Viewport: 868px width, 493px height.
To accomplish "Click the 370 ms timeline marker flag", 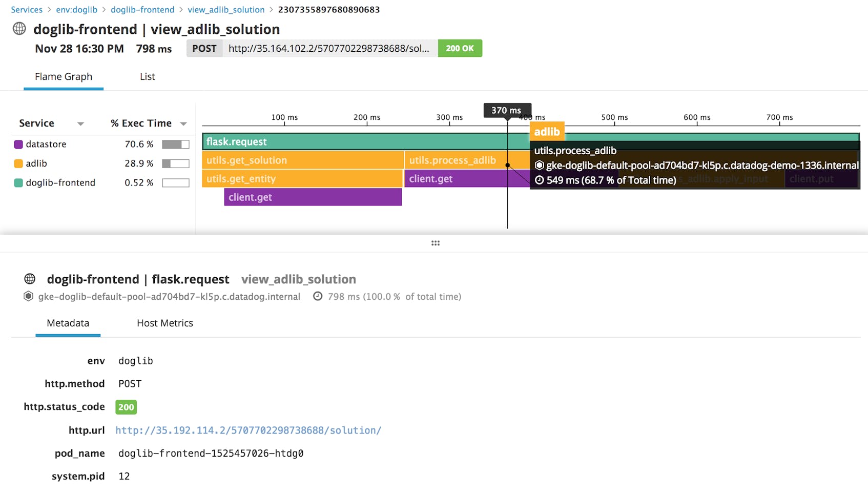I will point(506,110).
